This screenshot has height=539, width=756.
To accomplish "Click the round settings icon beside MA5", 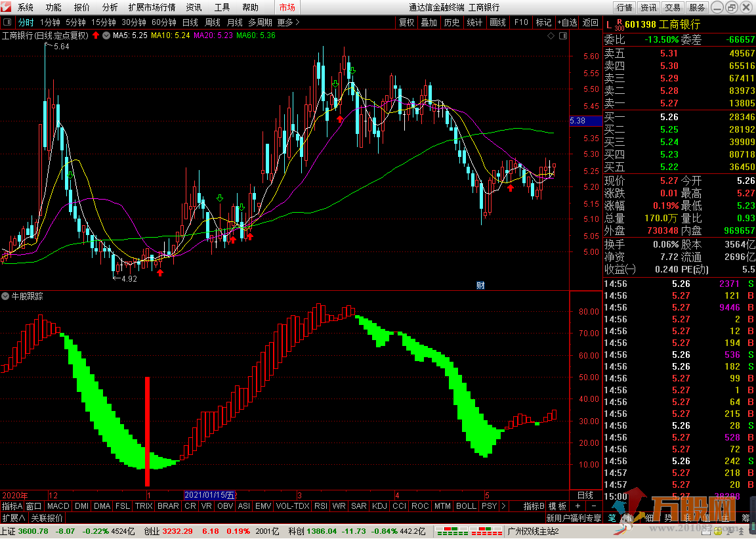I will tap(106, 35).
